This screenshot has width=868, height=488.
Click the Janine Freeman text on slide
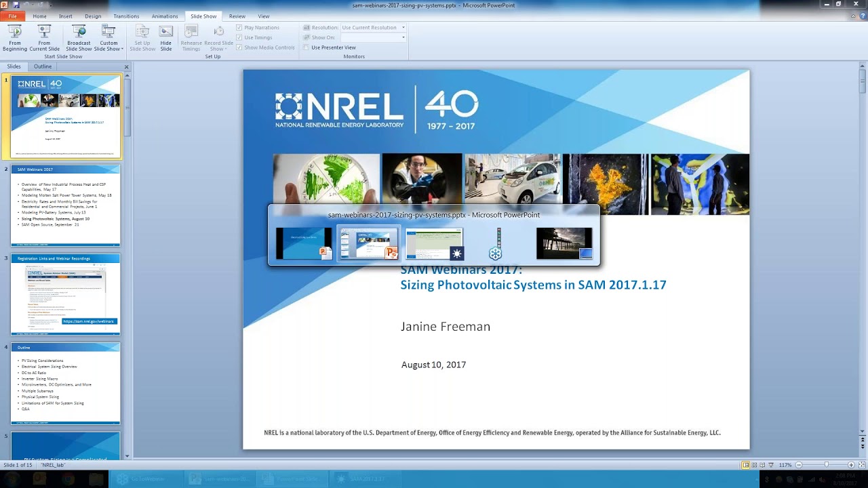tap(445, 327)
